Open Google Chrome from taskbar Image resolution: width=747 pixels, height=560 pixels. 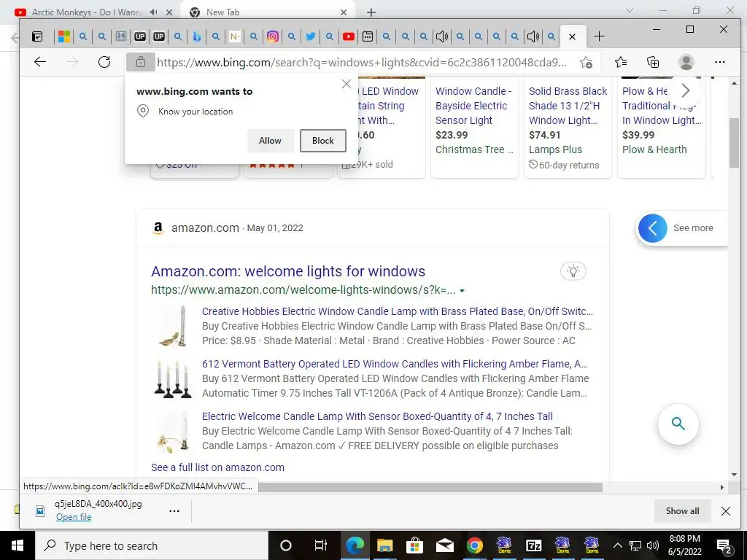[x=474, y=545]
